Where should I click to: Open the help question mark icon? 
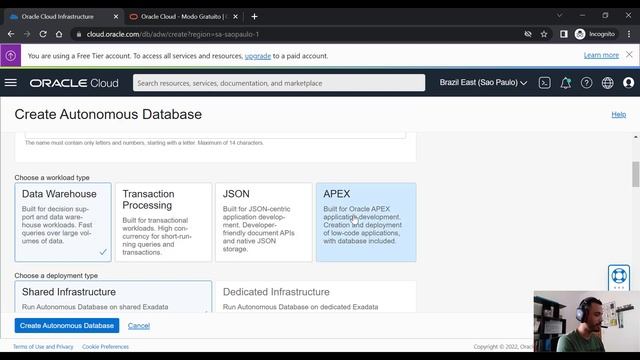point(587,83)
